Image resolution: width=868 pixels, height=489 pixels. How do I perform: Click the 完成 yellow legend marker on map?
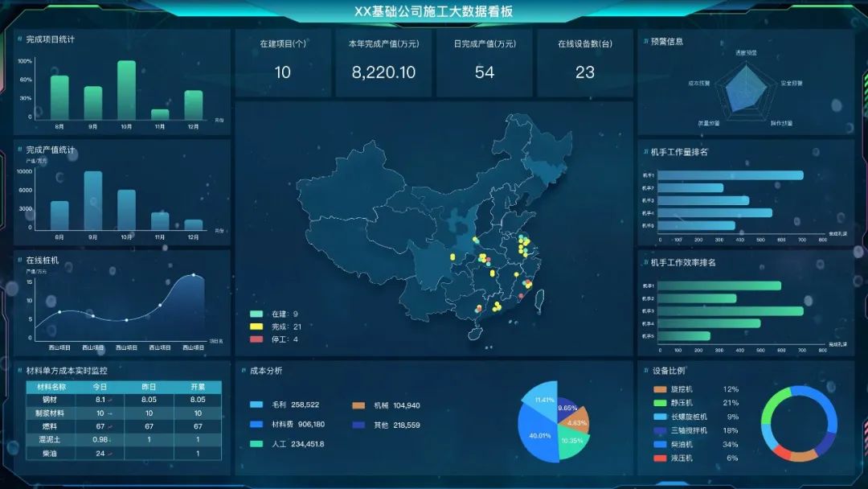256,327
